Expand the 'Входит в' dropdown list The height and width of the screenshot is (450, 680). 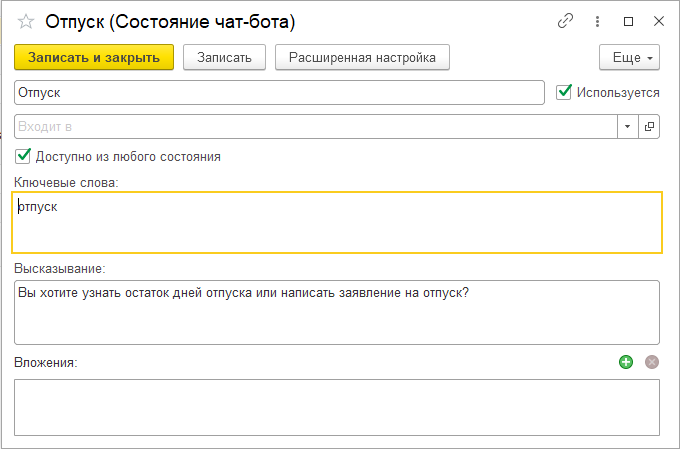click(x=627, y=127)
